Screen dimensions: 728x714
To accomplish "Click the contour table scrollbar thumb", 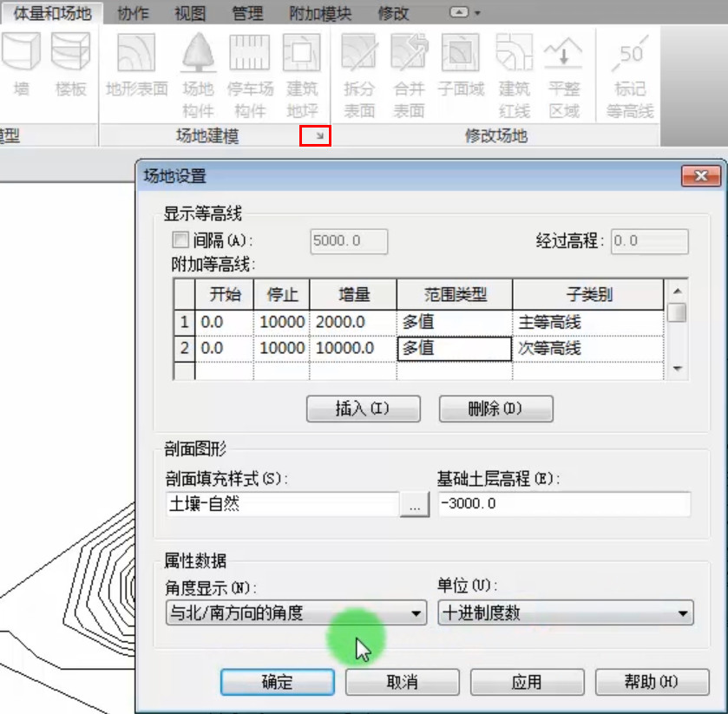I will pos(679,312).
